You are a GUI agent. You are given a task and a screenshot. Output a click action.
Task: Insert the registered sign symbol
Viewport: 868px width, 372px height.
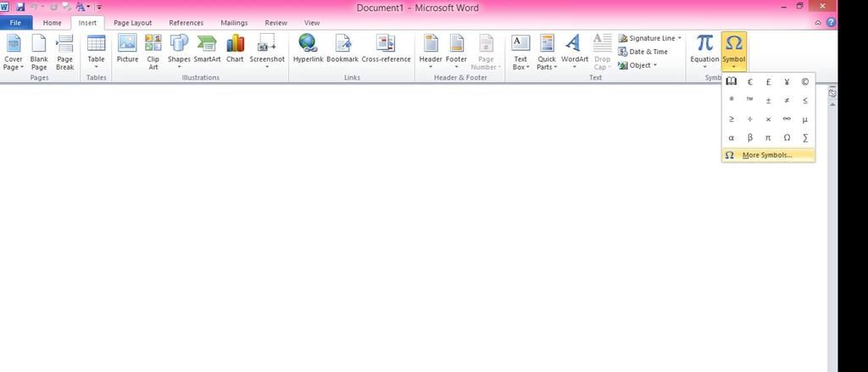pyautogui.click(x=732, y=100)
